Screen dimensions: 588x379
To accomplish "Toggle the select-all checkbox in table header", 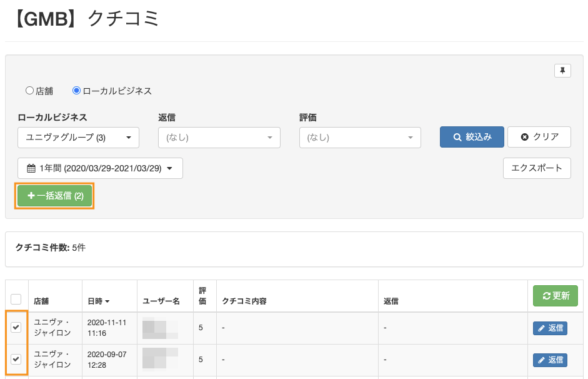I will tap(16, 299).
